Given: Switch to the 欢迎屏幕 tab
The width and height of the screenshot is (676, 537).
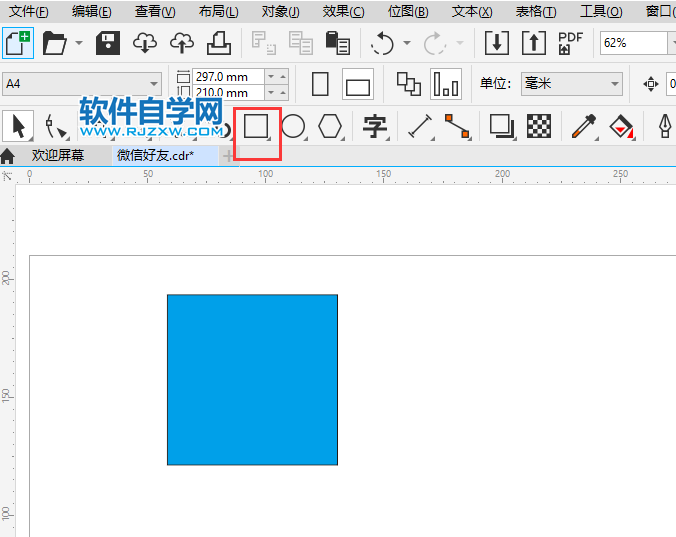Looking at the screenshot, I should (58, 155).
